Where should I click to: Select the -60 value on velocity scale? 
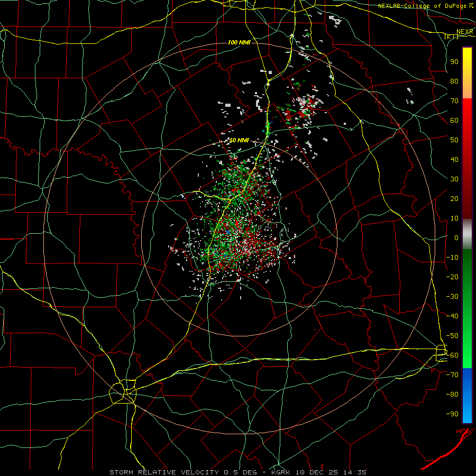(x=452, y=355)
